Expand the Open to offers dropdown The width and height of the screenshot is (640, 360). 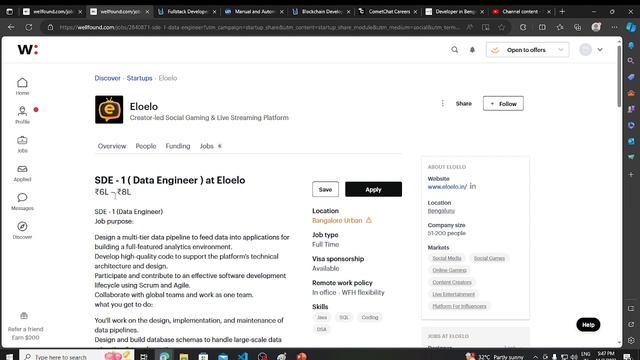[527, 50]
